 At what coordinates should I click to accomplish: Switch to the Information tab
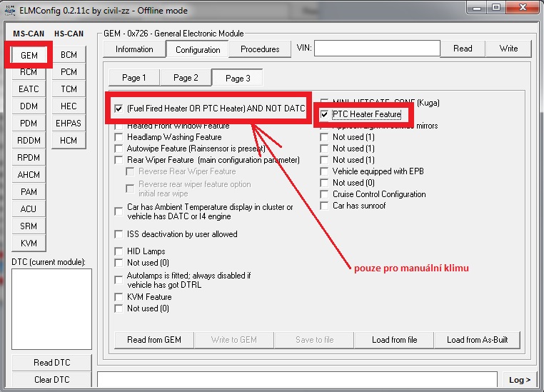click(134, 49)
